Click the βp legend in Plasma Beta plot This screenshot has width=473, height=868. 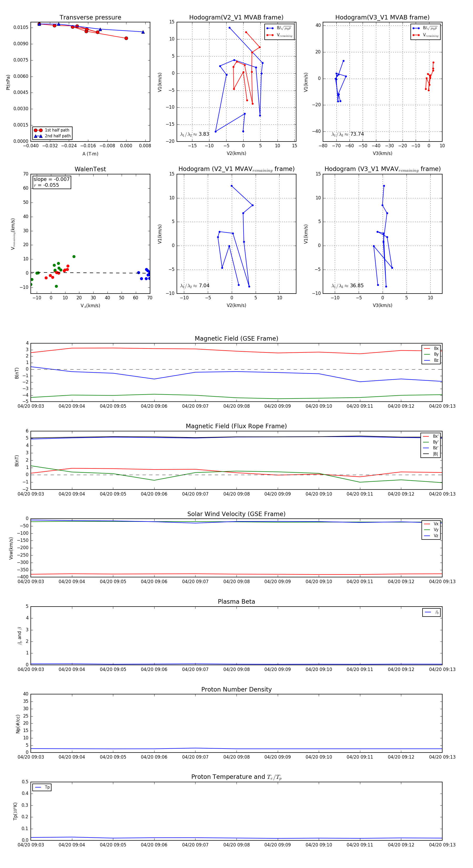(431, 612)
